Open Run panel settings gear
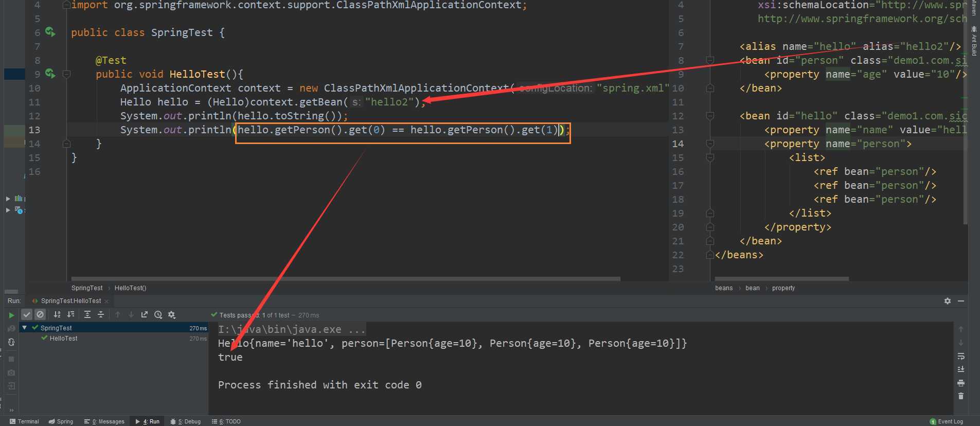Viewport: 980px width, 426px height. [x=948, y=301]
